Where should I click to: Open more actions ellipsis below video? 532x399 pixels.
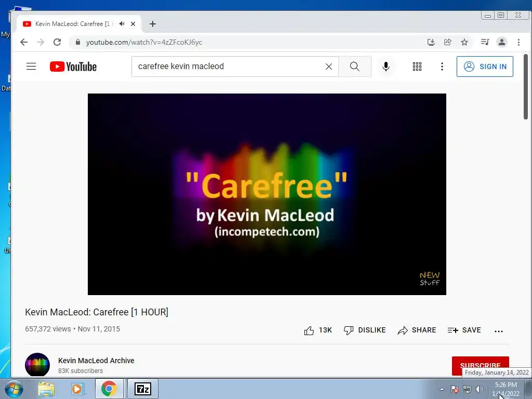point(498,331)
